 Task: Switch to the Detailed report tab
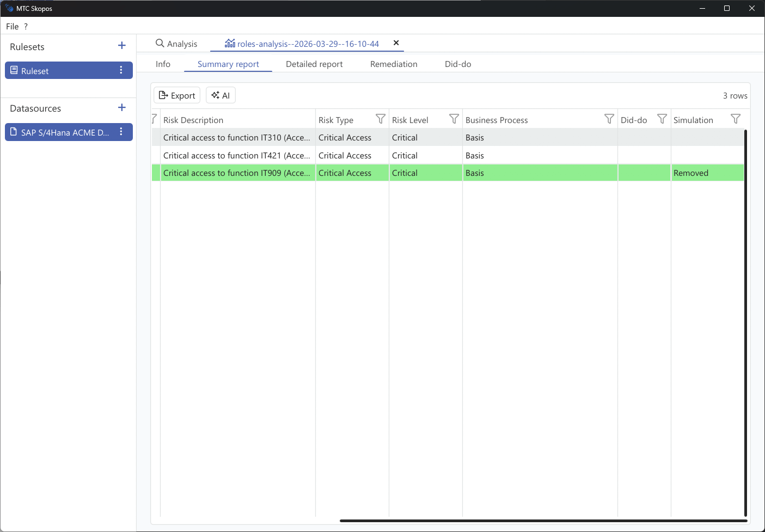(x=314, y=64)
